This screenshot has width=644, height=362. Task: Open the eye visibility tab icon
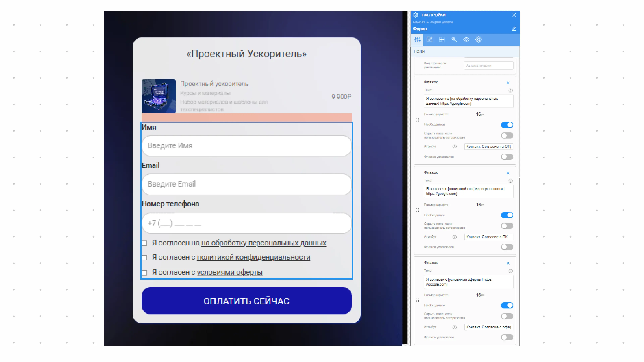466,40
